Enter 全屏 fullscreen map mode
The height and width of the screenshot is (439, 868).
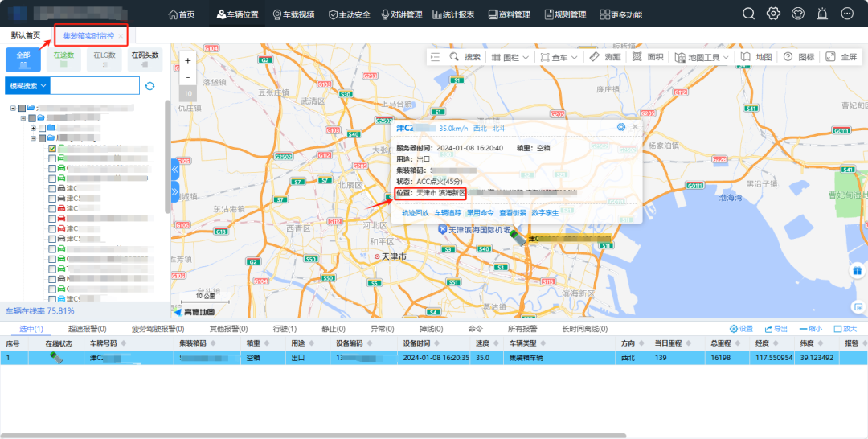pos(841,57)
